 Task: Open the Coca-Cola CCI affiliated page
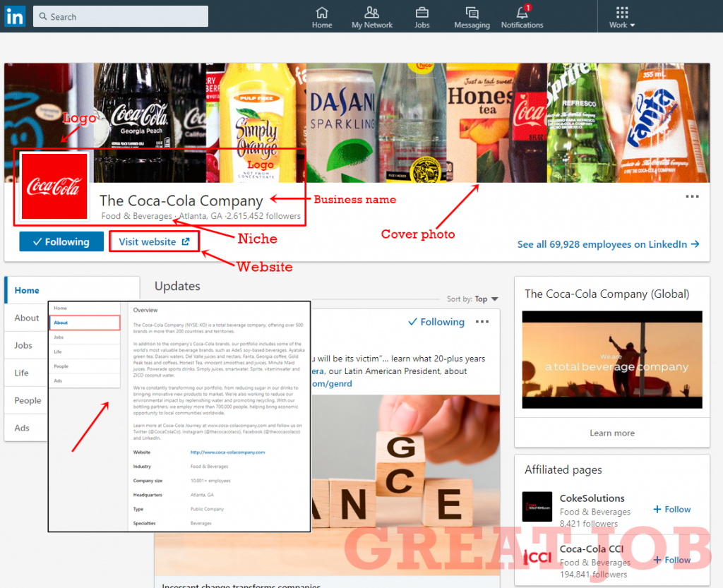tap(591, 549)
